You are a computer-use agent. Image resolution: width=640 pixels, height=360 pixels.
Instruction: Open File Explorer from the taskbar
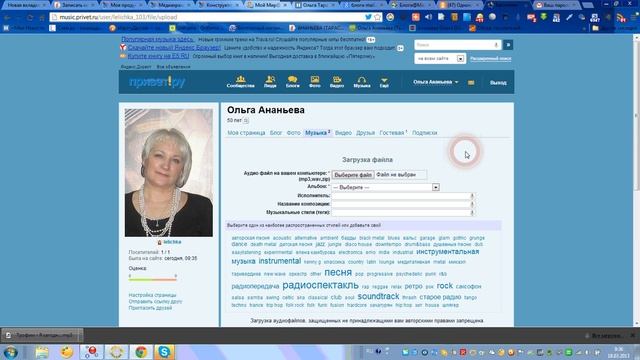tap(42, 352)
